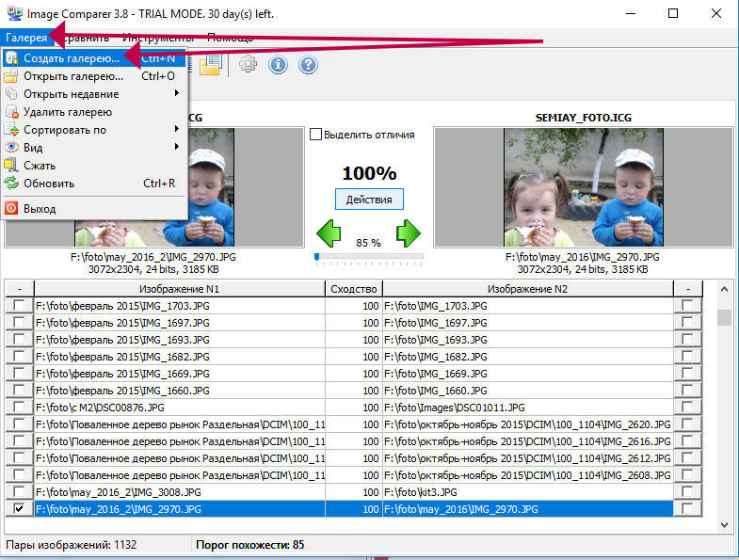
Task: Select Сжать in the gallery menu
Action: 40,166
